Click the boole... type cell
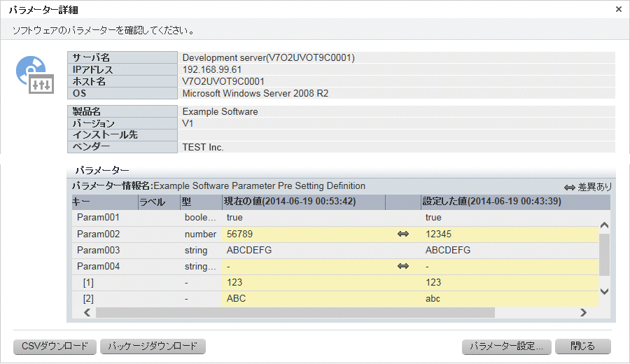The image size is (630, 364). [x=200, y=218]
